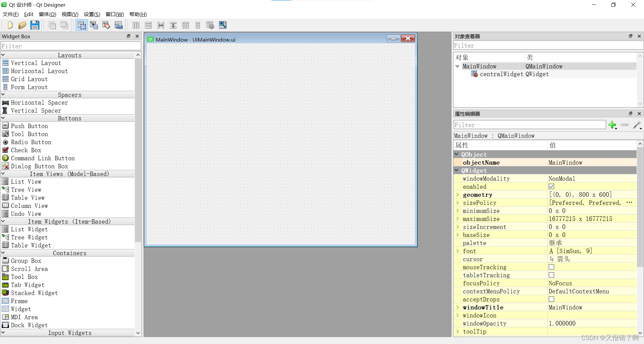Expand the sizePolicy property row
Image resolution: width=644 pixels, height=344 pixels.
coord(458,203)
